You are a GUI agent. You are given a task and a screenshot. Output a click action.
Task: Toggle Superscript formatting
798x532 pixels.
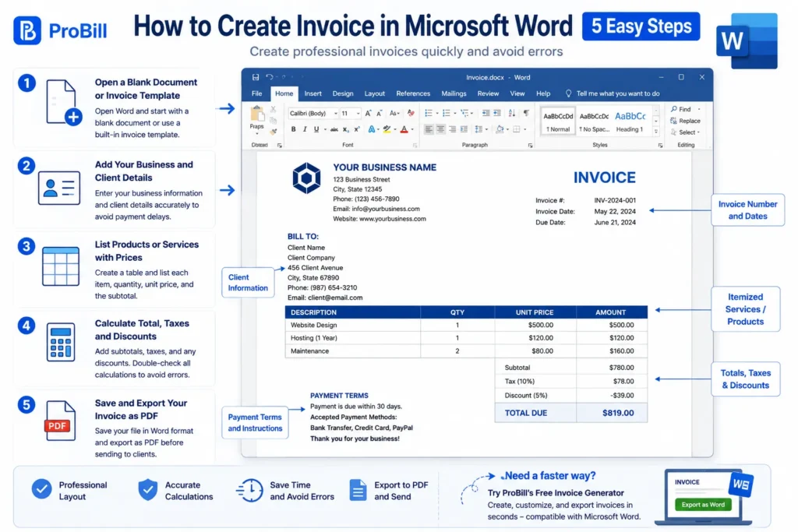point(357,129)
